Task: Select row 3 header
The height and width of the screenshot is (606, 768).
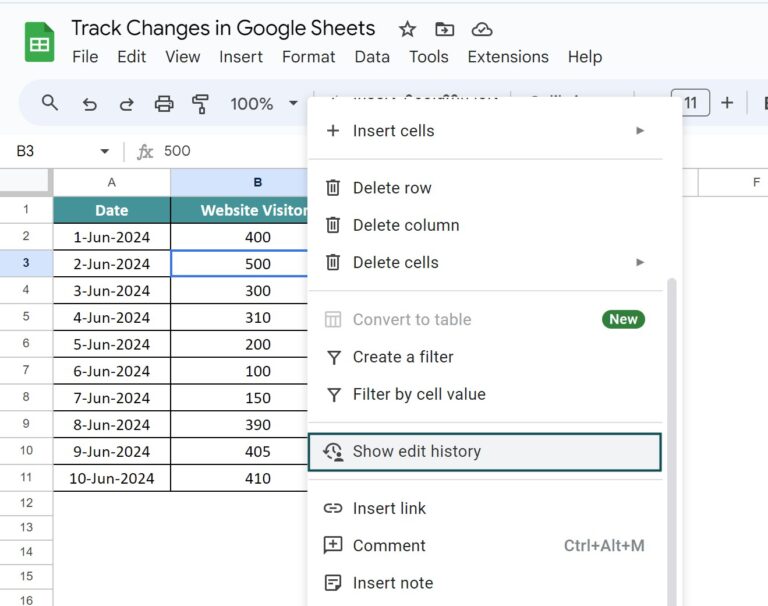Action: coord(26,263)
